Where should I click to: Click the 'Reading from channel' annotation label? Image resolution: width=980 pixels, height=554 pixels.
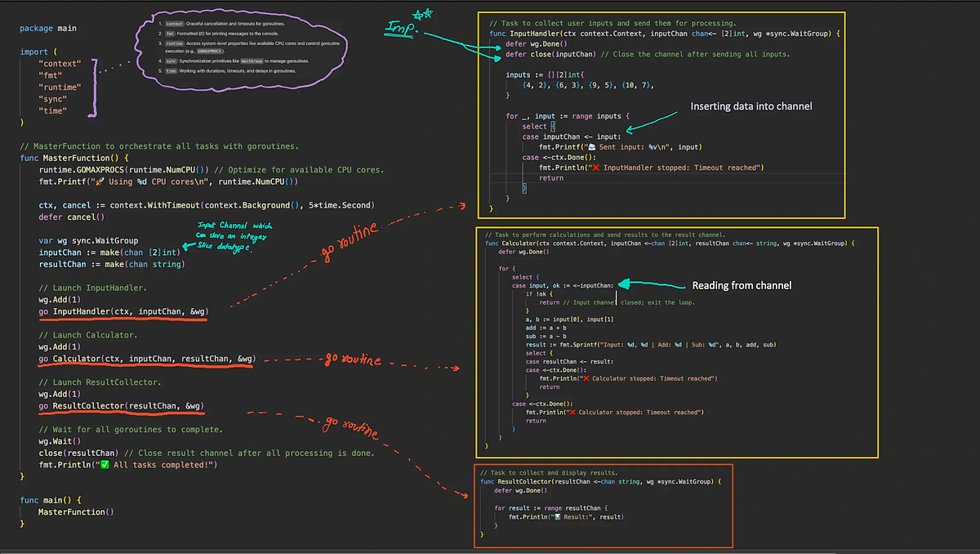pos(741,285)
